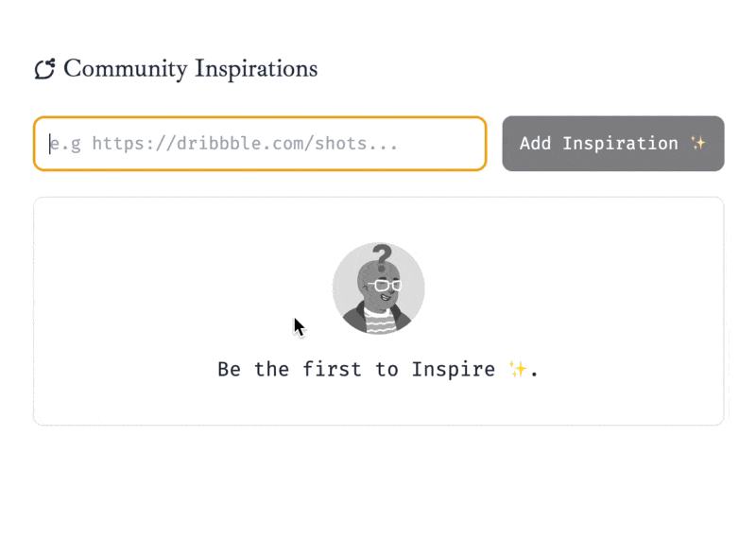Viewport: 756px width, 558px height.
Task: Focus the URL input field
Action: pos(260,143)
